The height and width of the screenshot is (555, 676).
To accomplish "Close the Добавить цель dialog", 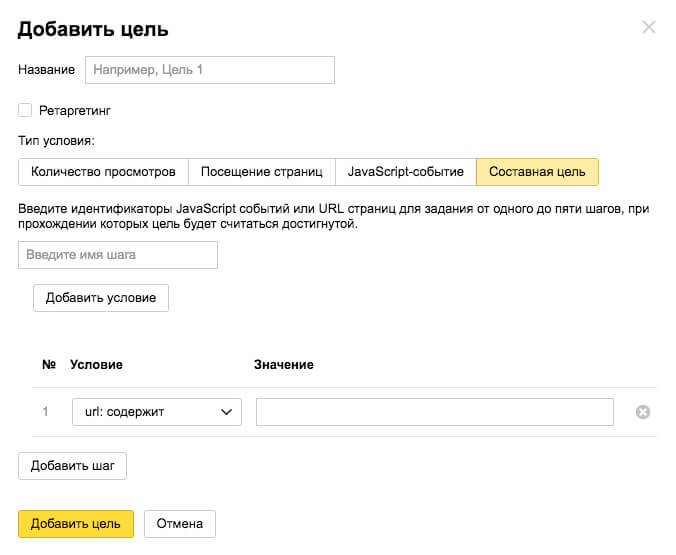I will tap(648, 27).
